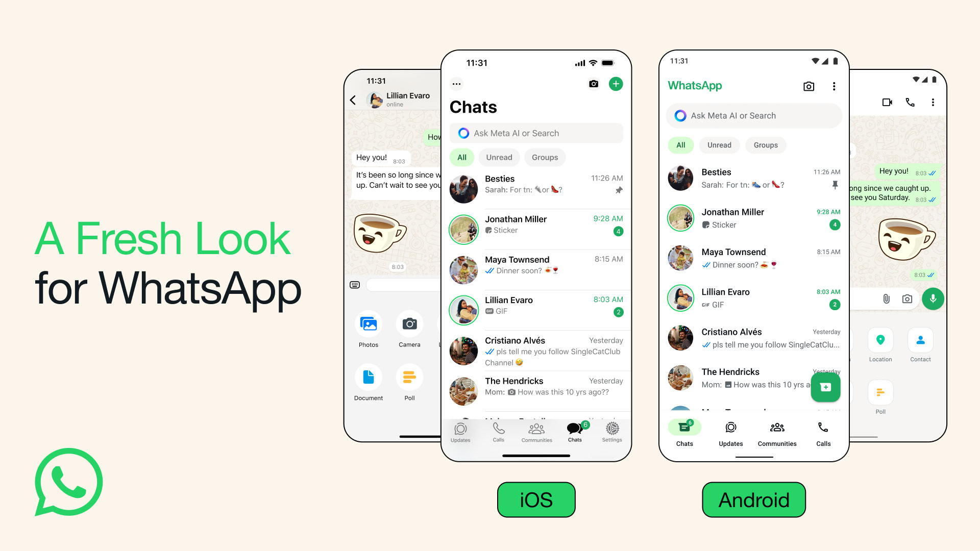Open the three-dot menu on Android
This screenshot has height=551, width=980.
pos(834,86)
